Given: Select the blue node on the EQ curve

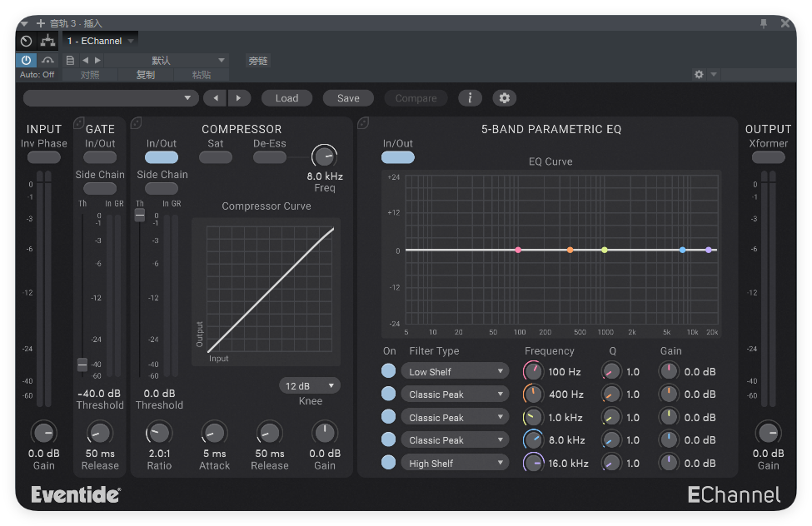Looking at the screenshot, I should click(x=683, y=250).
